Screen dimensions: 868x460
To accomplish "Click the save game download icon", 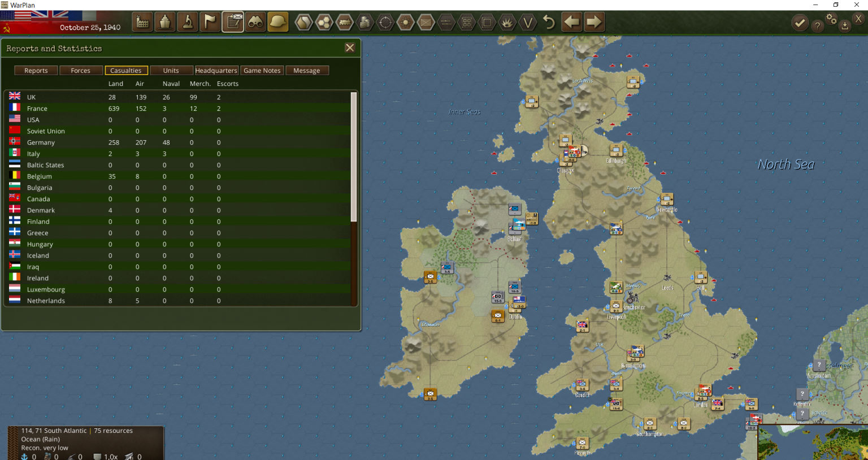I will tap(845, 25).
